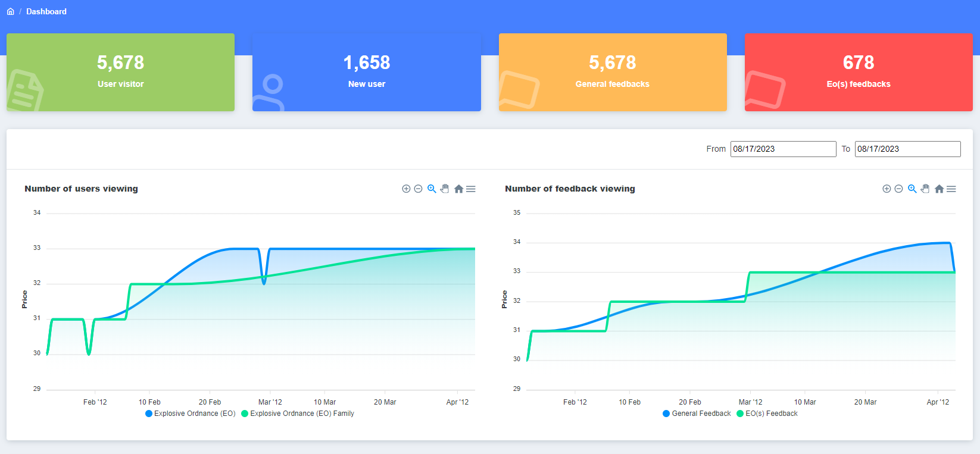Toggle Explosive Ordnance (EO) Family legend series

(x=298, y=414)
